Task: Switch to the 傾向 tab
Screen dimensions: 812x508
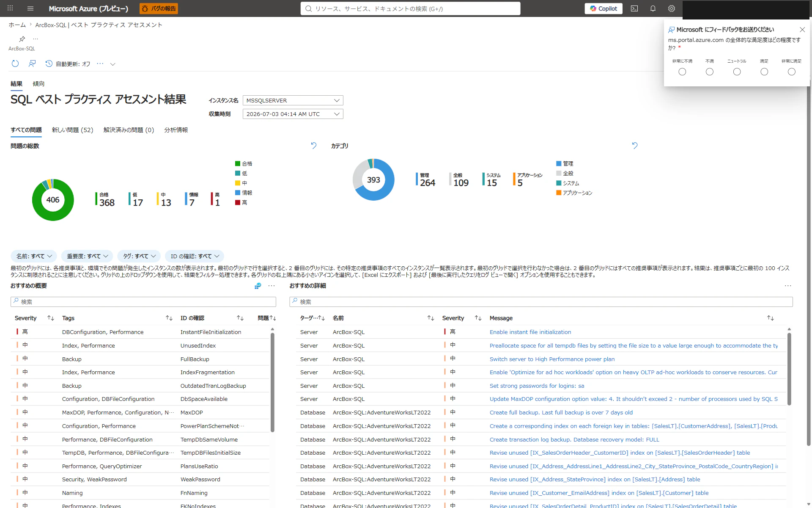Action: [38, 84]
